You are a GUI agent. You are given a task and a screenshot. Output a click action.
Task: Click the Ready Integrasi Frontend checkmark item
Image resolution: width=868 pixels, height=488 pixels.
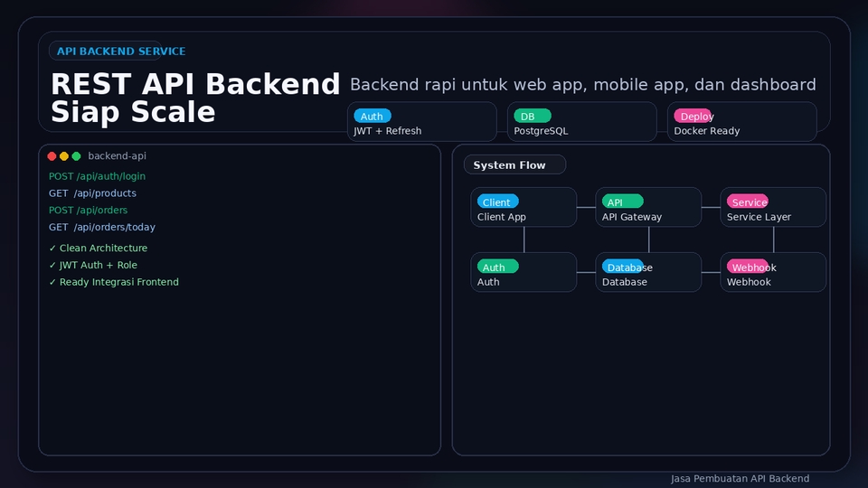pos(114,283)
